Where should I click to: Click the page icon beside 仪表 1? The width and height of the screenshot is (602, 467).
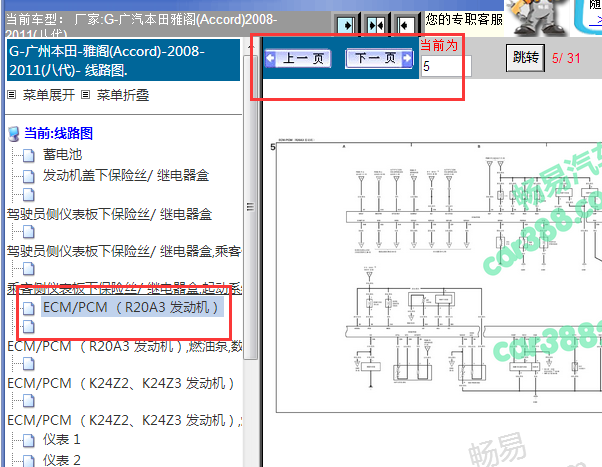(x=28, y=441)
